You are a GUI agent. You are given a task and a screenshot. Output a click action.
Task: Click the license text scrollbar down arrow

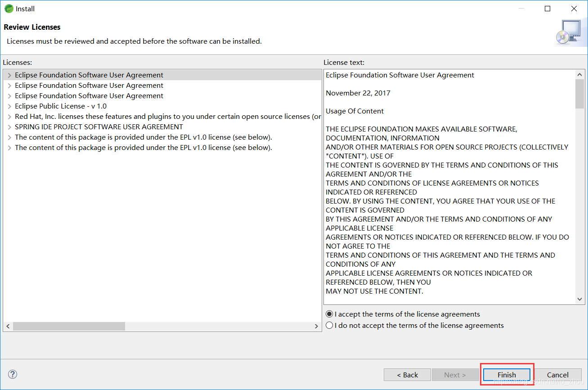pyautogui.click(x=579, y=299)
